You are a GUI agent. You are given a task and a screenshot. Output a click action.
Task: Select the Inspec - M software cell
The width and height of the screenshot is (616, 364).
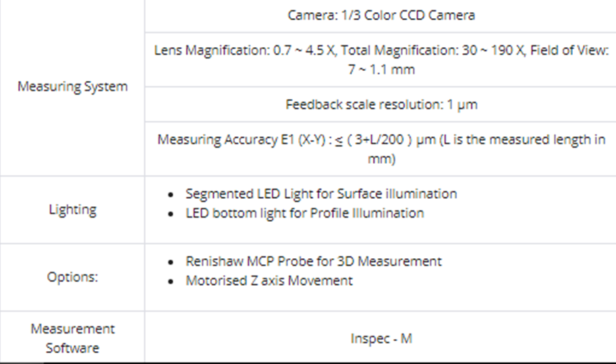pos(381,338)
